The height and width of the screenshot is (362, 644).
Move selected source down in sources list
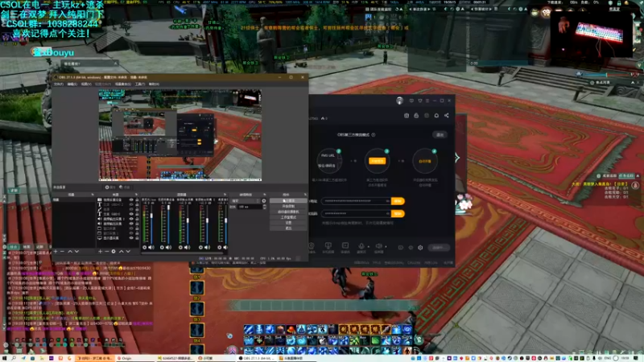[x=128, y=251]
